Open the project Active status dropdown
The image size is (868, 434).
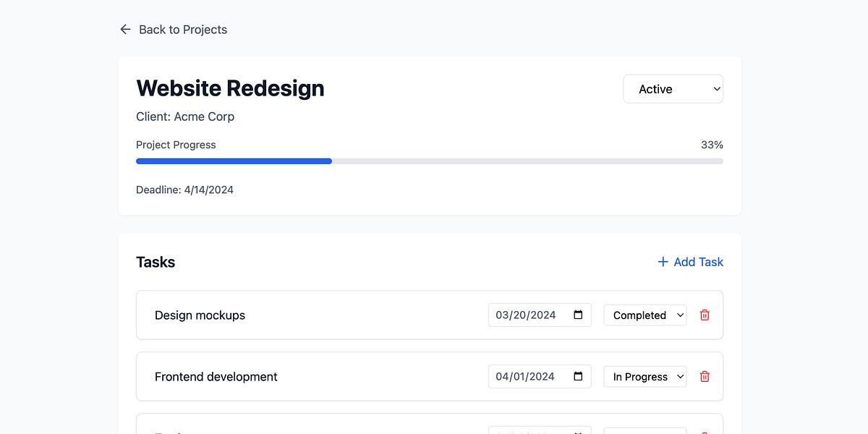(x=673, y=88)
